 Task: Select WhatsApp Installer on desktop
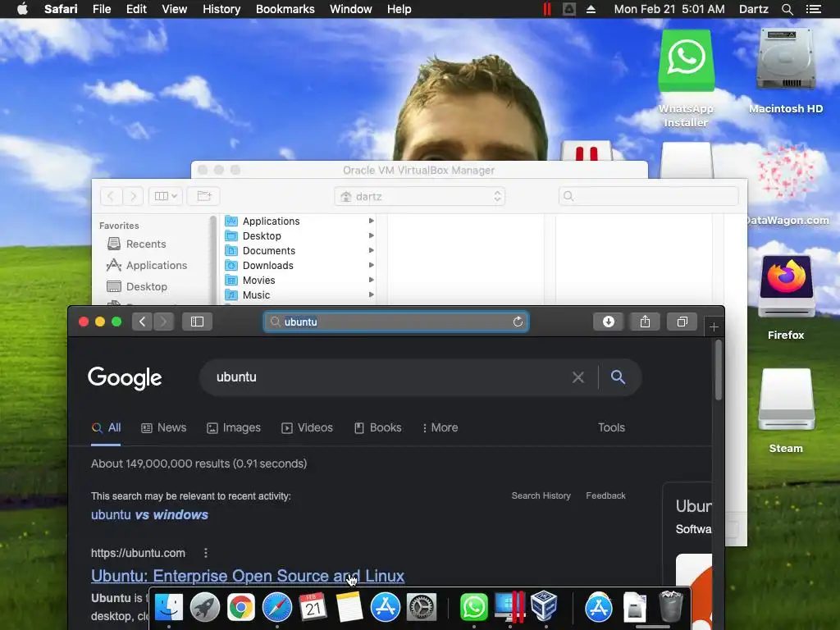click(x=687, y=61)
